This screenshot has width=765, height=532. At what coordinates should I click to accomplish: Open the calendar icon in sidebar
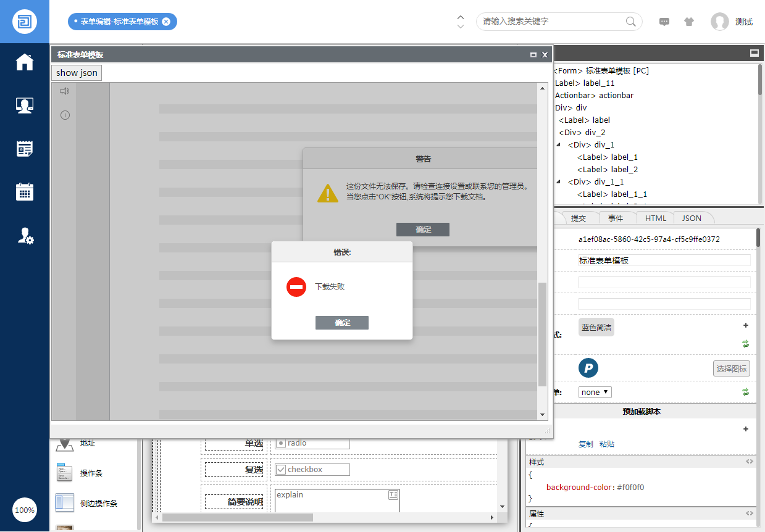tap(25, 191)
